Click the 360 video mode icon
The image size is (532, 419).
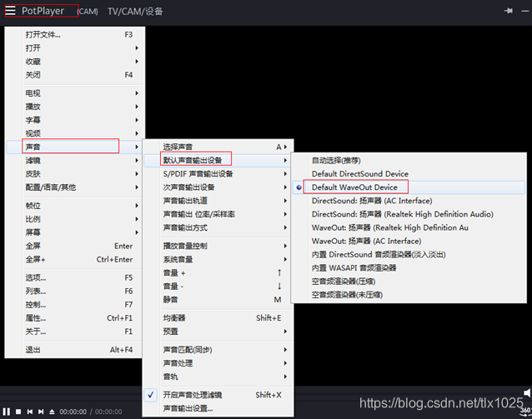pos(525,412)
